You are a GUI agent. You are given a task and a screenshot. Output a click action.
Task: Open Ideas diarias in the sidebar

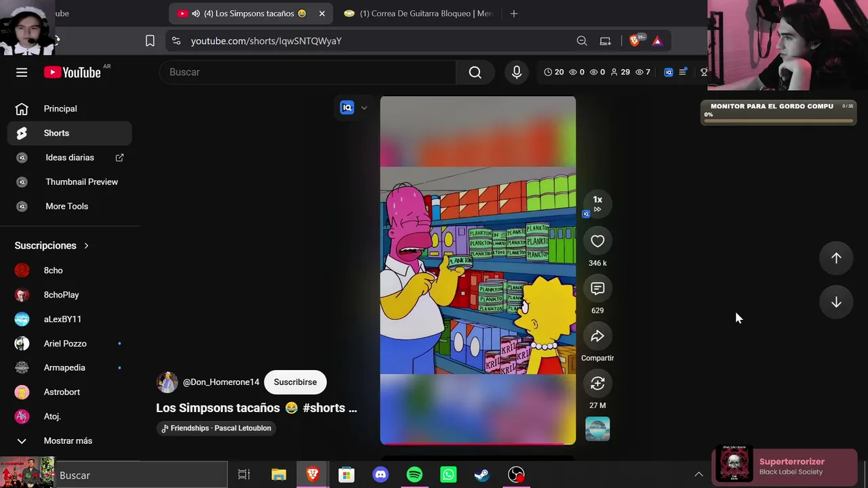pos(70,157)
